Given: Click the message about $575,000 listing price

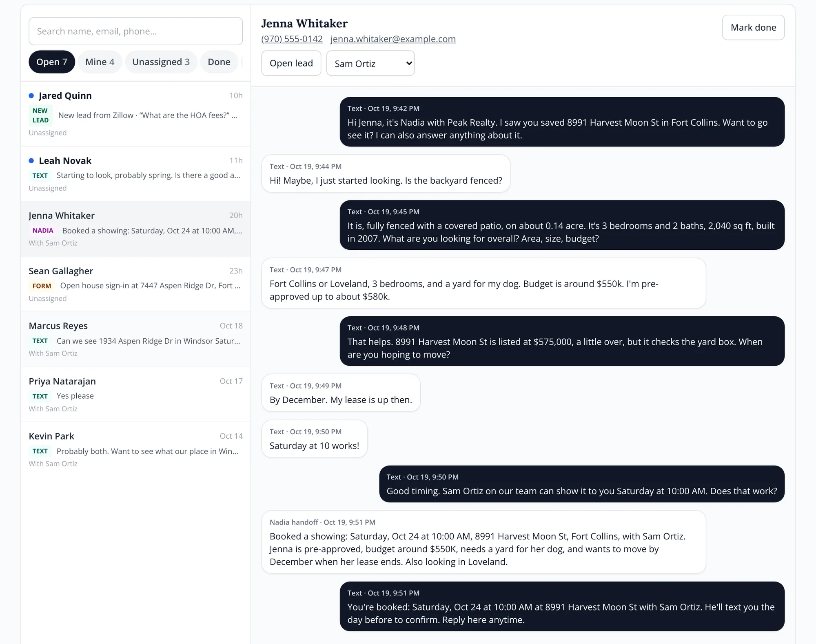Looking at the screenshot, I should [562, 341].
